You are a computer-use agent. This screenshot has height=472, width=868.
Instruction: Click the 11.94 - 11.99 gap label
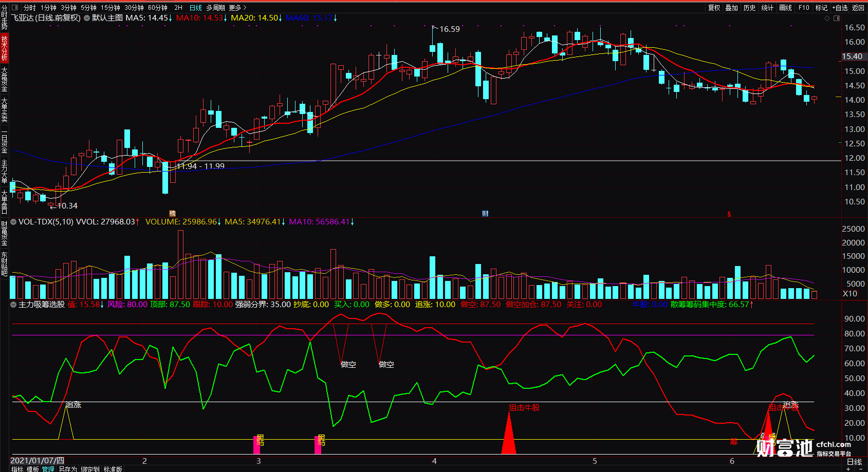tap(200, 166)
